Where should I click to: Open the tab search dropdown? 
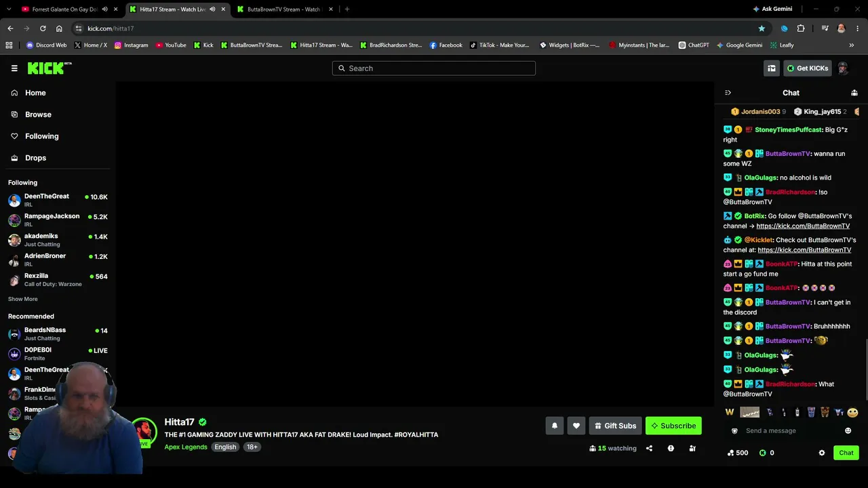click(x=7, y=9)
